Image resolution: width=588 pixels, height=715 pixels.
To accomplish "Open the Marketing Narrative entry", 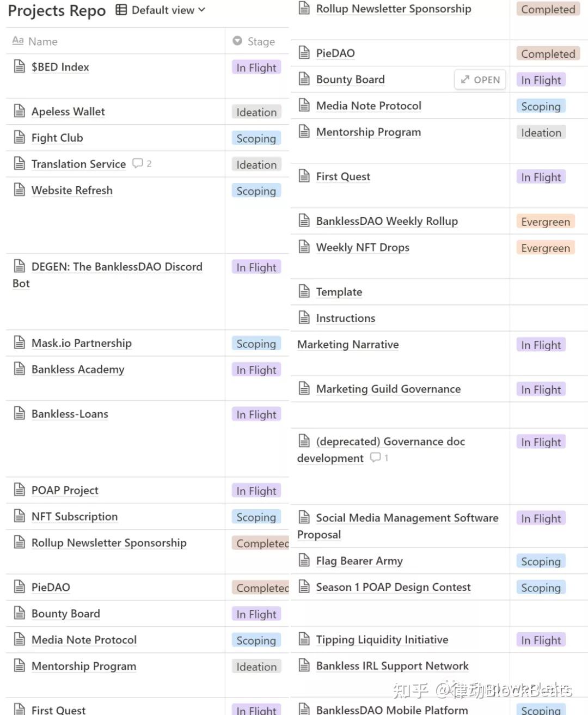I will click(x=348, y=345).
